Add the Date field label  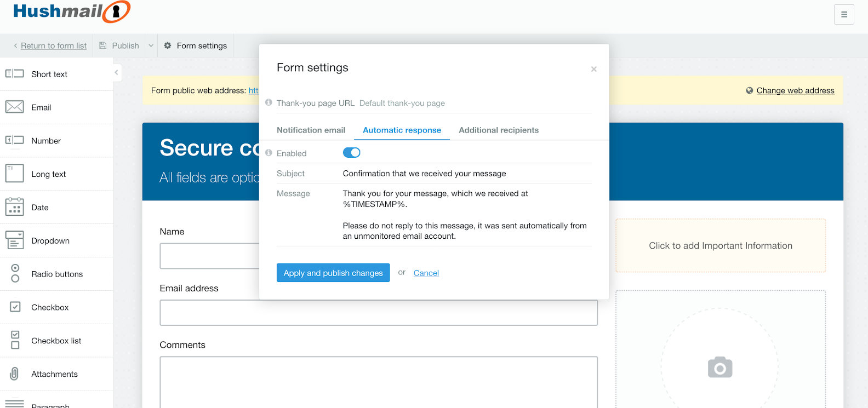[x=40, y=208]
